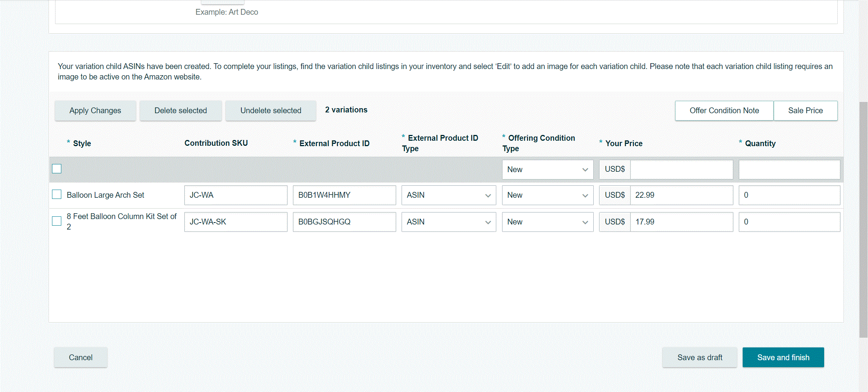Click the price field showing 22.99
The width and height of the screenshot is (868, 392).
coord(681,195)
